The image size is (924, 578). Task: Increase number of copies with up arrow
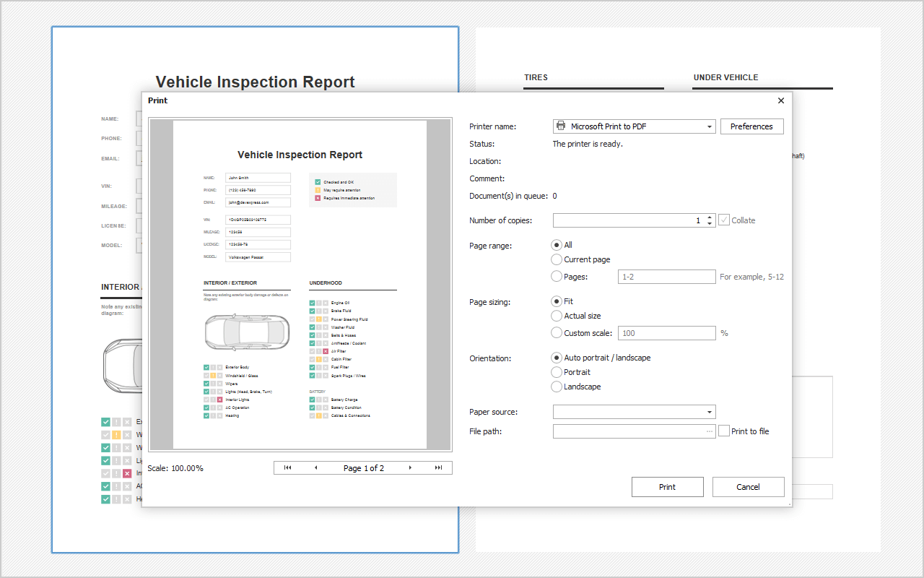click(710, 217)
